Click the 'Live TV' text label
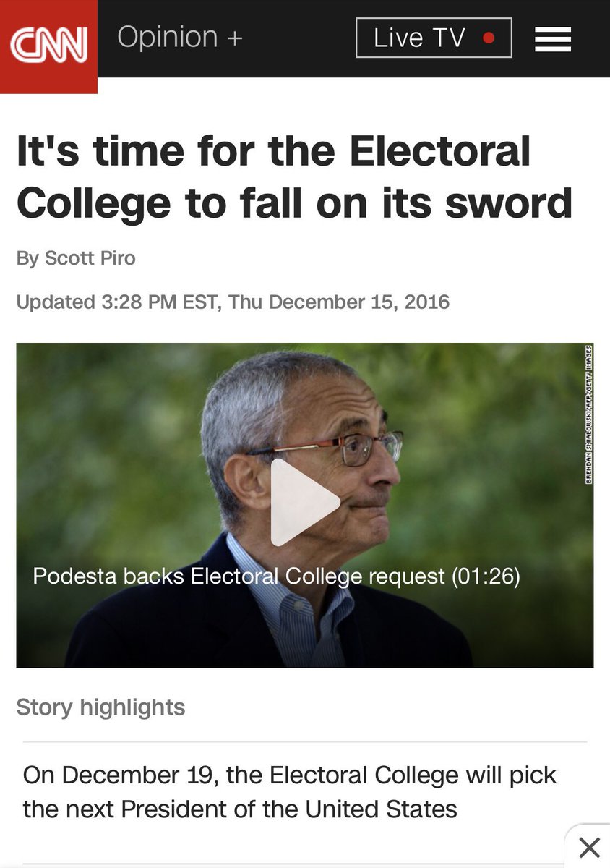Screen dimensions: 610x868 419,38
